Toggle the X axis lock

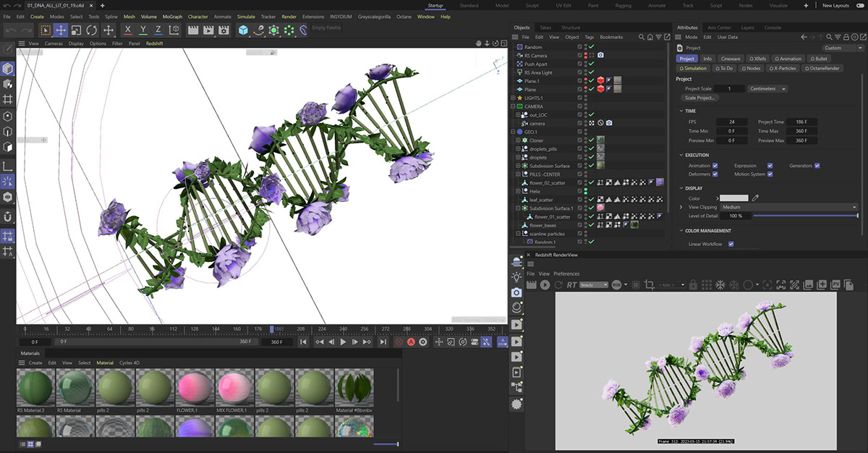[128, 30]
